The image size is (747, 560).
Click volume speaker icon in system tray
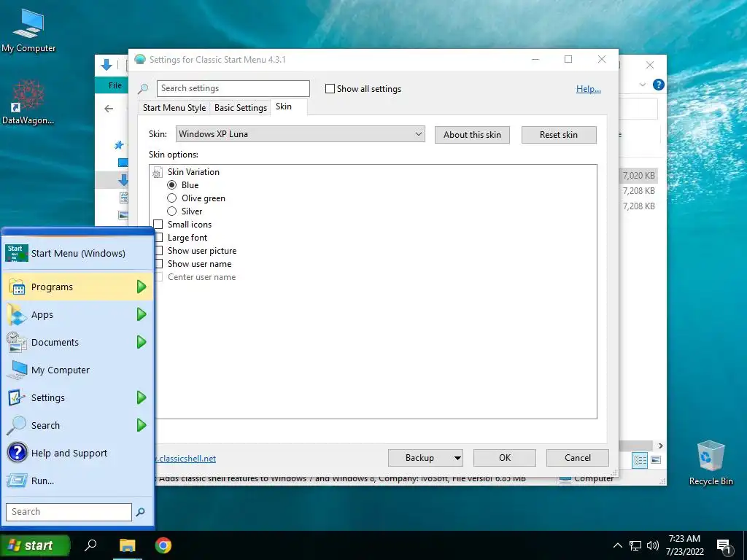(653, 545)
